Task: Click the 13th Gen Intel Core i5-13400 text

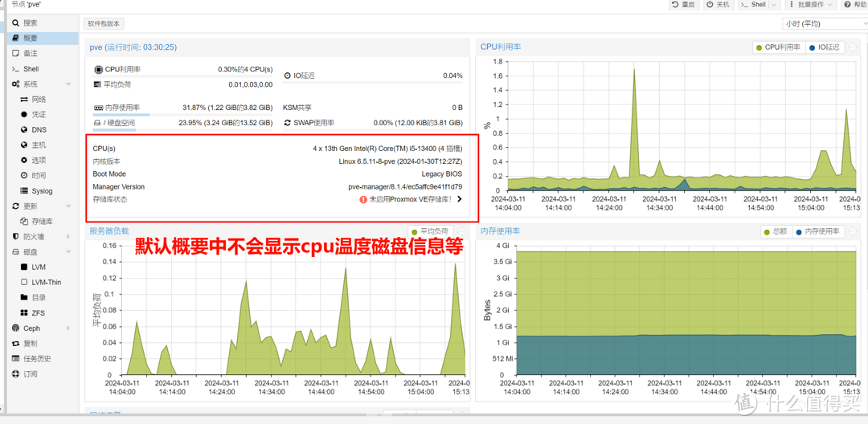Action: coord(387,149)
